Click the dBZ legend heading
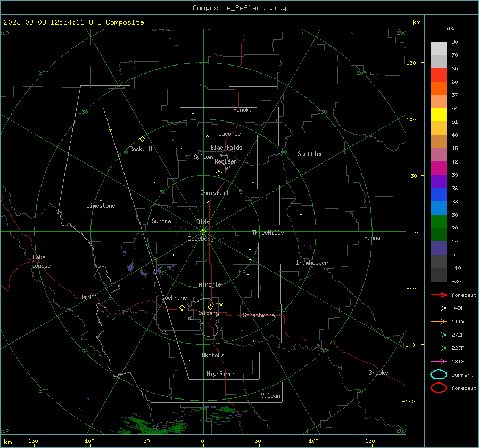 pos(451,28)
